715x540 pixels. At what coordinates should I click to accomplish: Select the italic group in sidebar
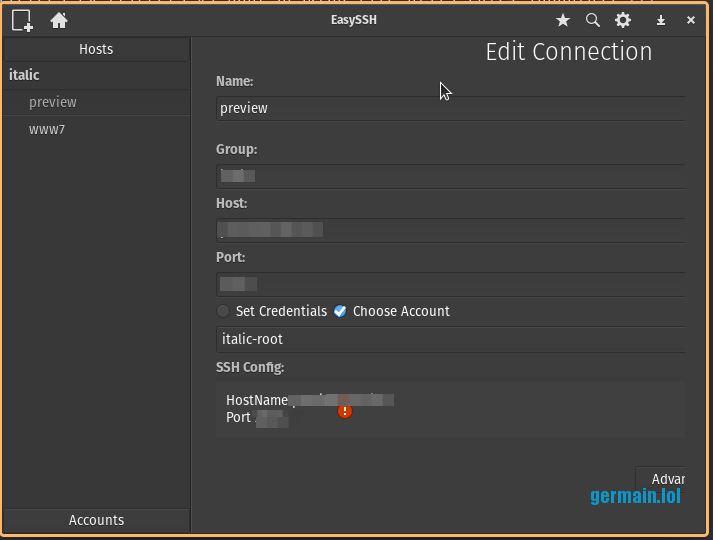pos(96,75)
